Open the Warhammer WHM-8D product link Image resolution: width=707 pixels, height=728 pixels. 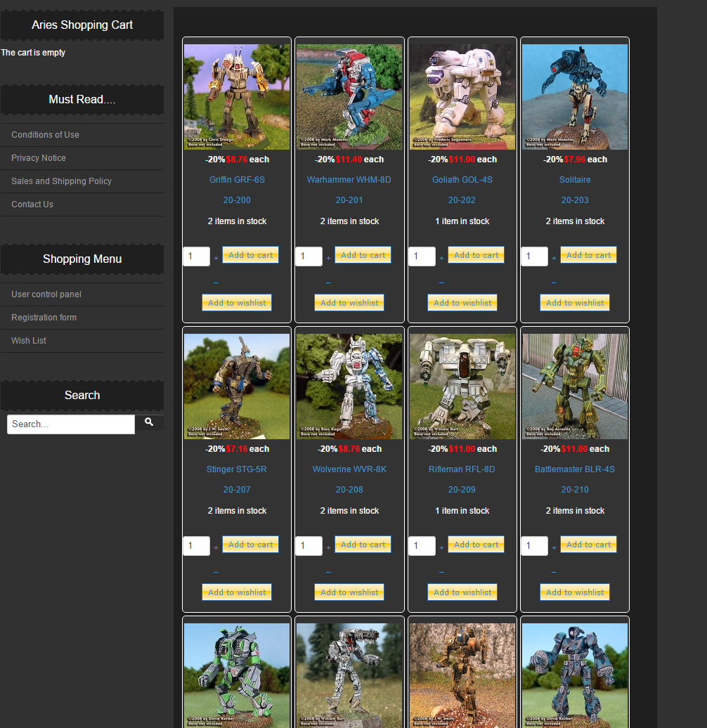[349, 180]
